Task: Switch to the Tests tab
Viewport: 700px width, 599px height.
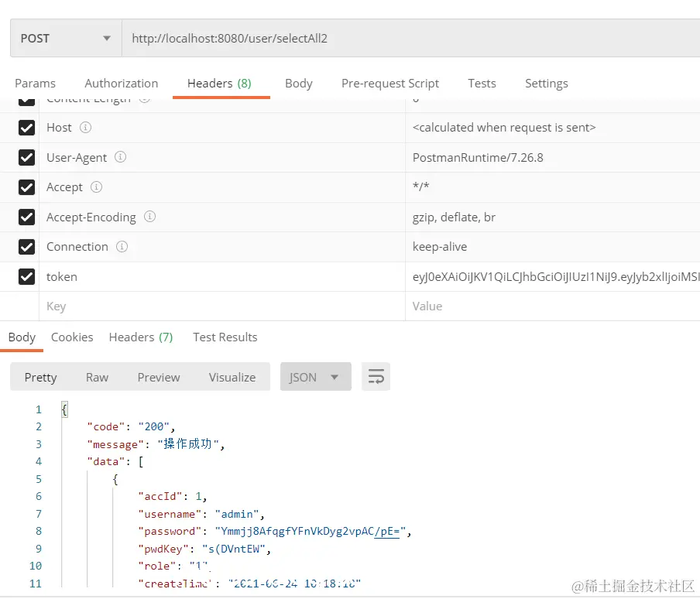Action: pos(482,84)
